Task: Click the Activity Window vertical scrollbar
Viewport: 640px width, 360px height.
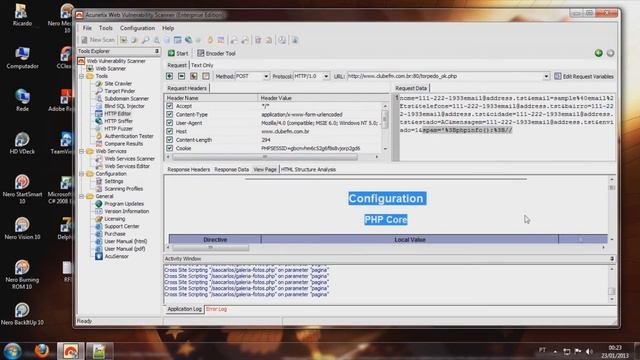Action: 611,284
